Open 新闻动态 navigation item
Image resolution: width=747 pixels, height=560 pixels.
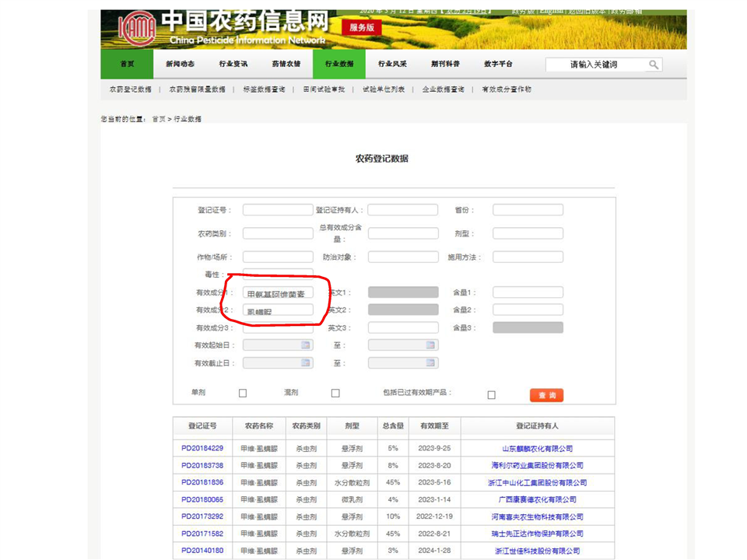pos(180,64)
